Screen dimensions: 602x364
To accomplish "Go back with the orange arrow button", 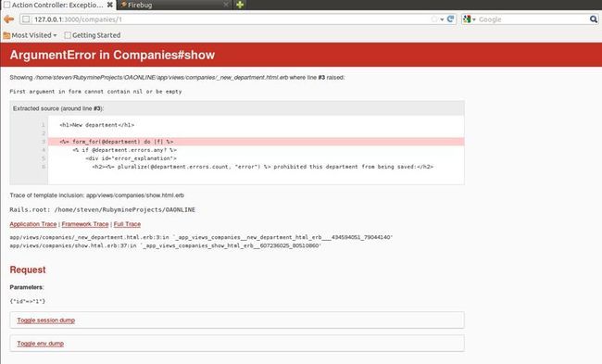I will (8, 19).
